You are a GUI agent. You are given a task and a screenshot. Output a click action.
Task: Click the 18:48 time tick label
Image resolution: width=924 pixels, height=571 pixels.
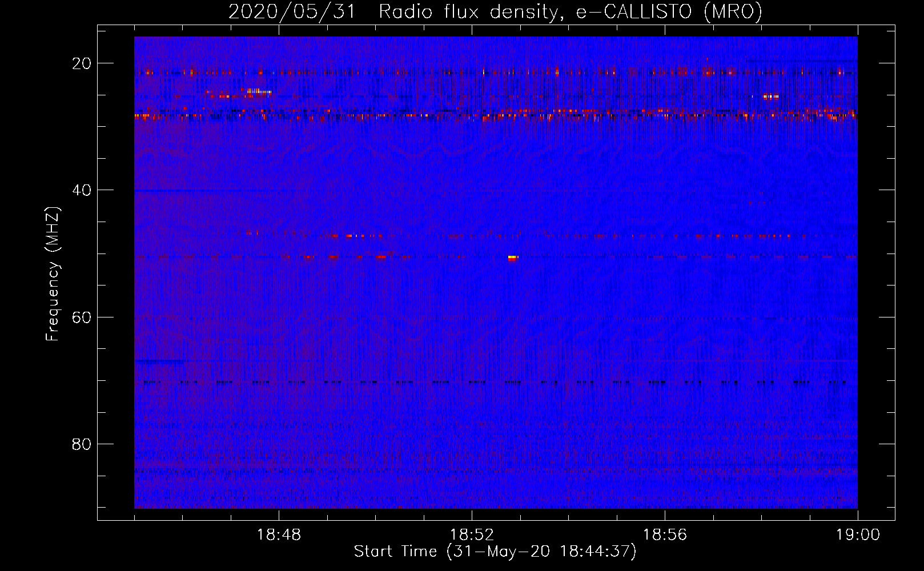click(x=279, y=535)
